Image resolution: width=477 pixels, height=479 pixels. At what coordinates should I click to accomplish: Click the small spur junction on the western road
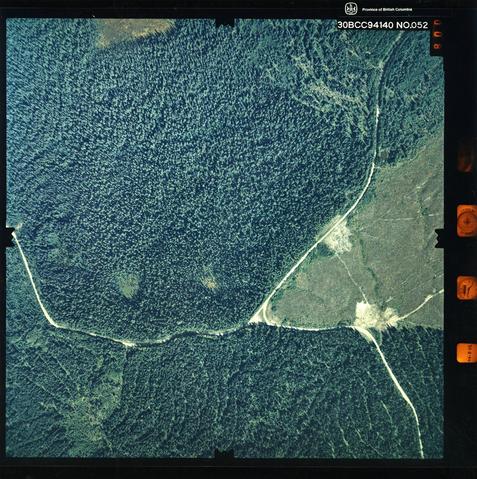click(x=127, y=343)
